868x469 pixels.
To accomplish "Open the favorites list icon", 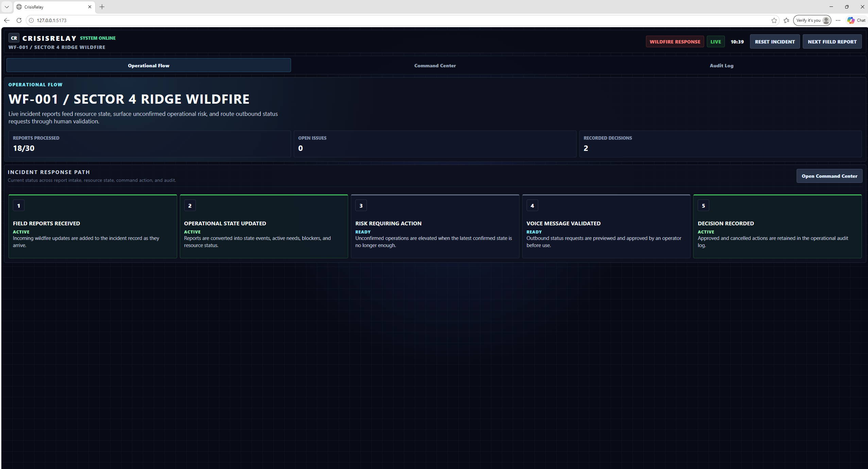I will pos(786,20).
